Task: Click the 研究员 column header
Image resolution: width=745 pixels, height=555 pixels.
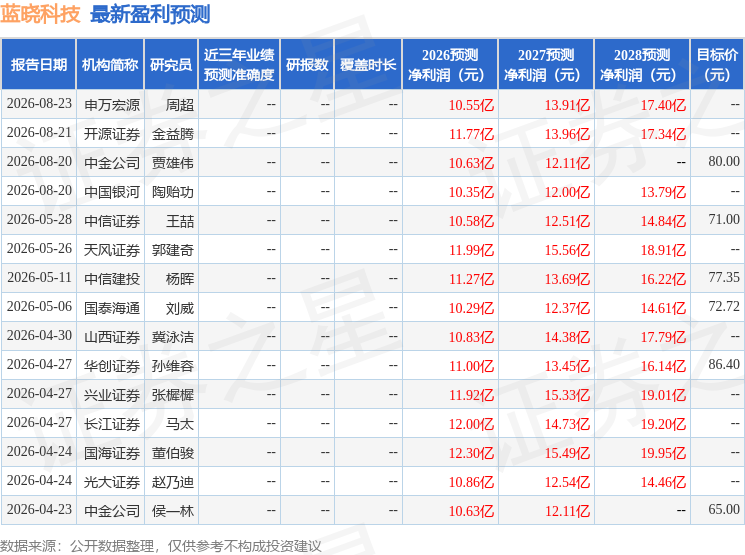Action: pyautogui.click(x=171, y=65)
